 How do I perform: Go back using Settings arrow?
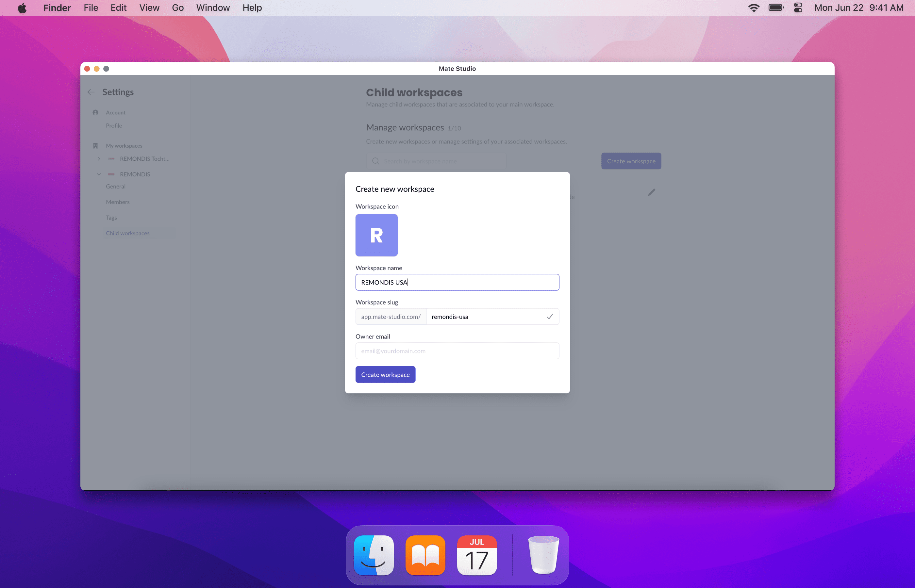click(x=91, y=92)
